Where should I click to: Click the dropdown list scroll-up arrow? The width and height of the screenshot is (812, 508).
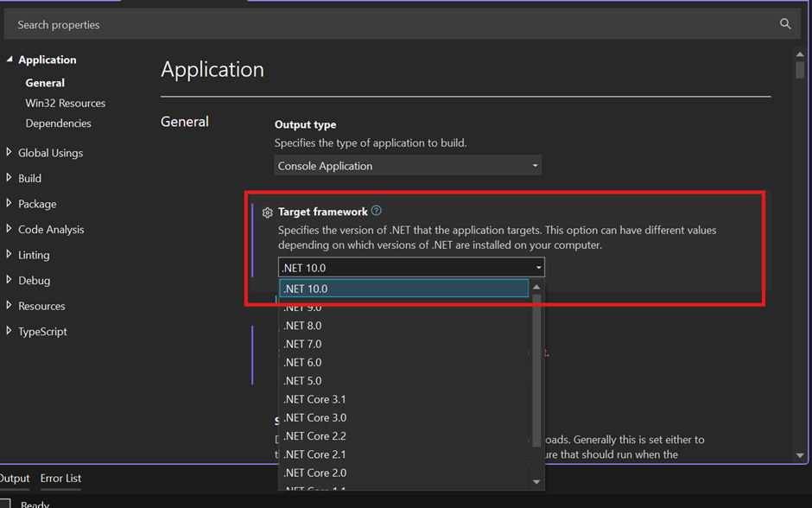click(536, 288)
